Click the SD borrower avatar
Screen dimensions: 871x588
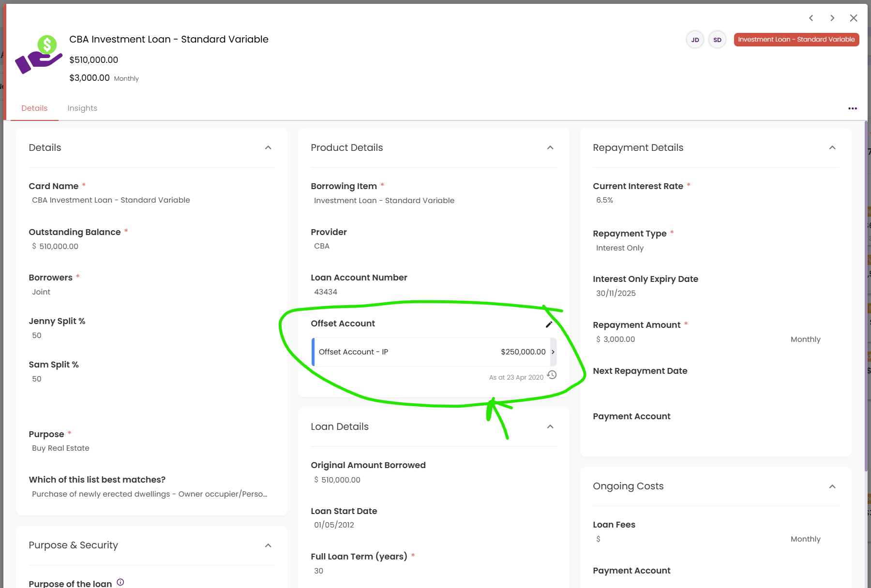(717, 40)
